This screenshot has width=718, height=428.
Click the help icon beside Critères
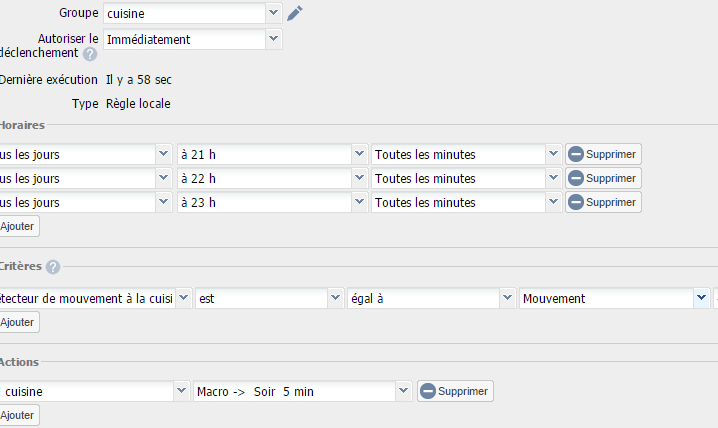[53, 266]
